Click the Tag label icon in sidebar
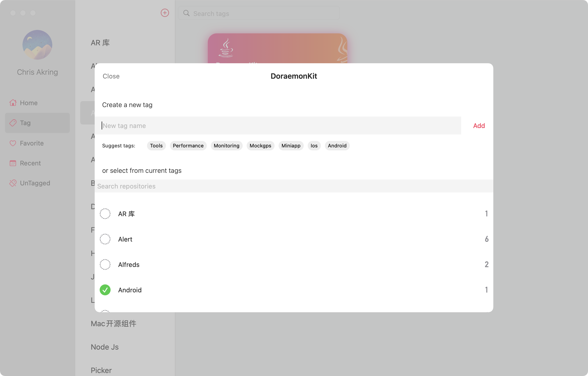The width and height of the screenshot is (588, 376). pyautogui.click(x=13, y=123)
